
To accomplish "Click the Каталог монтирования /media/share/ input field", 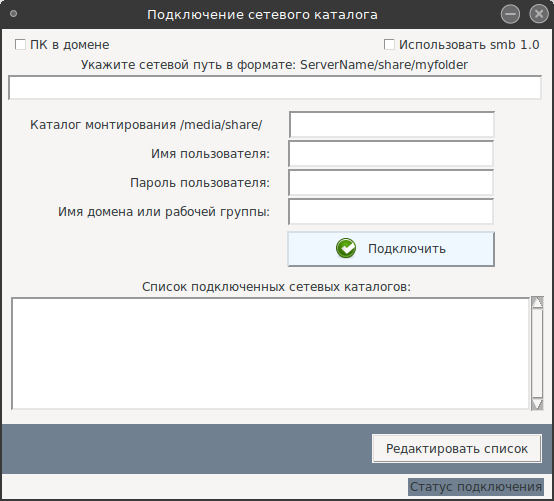I will pos(391,124).
